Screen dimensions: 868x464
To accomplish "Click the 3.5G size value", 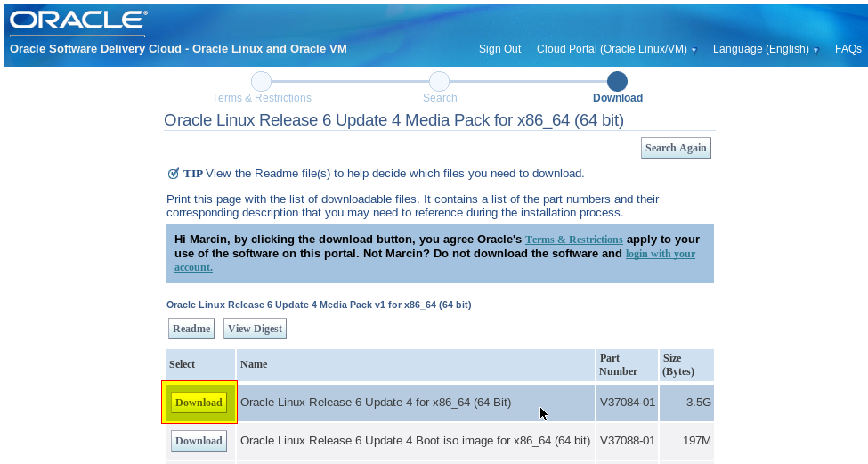I will 699,403.
